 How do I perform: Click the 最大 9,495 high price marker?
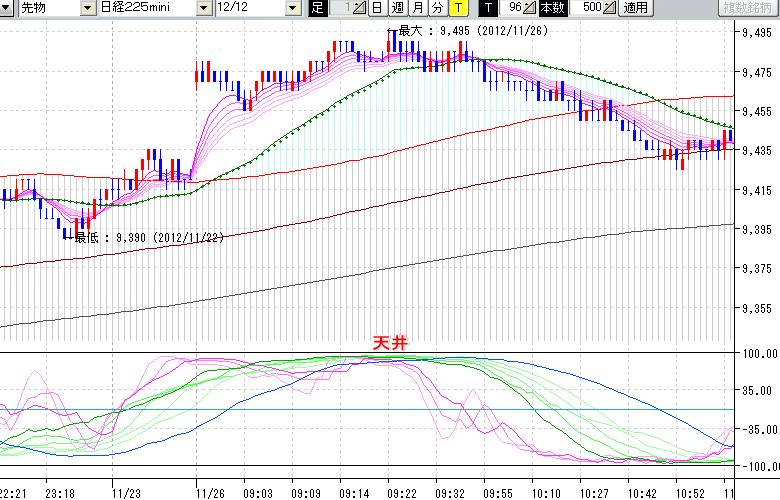coord(468,31)
